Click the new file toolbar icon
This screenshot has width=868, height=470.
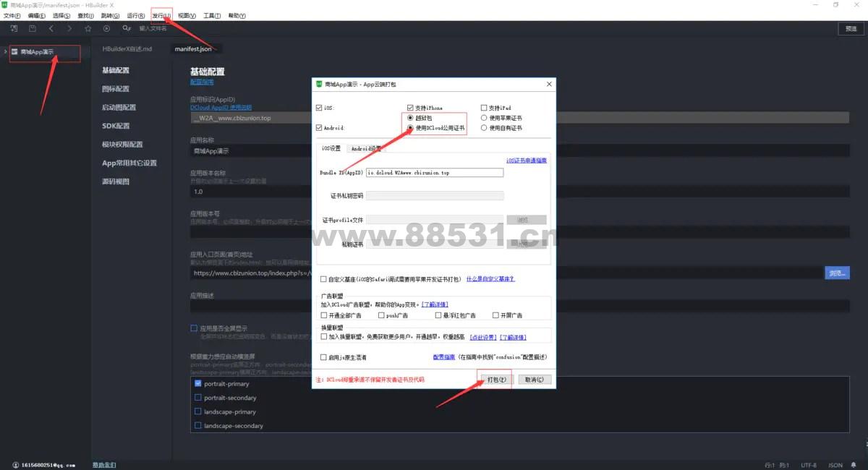(14, 28)
